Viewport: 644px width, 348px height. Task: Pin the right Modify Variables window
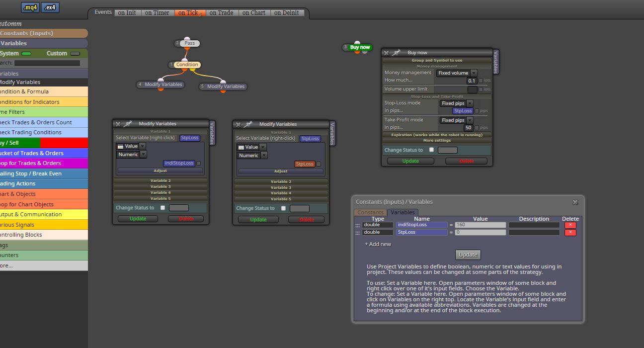(x=247, y=124)
